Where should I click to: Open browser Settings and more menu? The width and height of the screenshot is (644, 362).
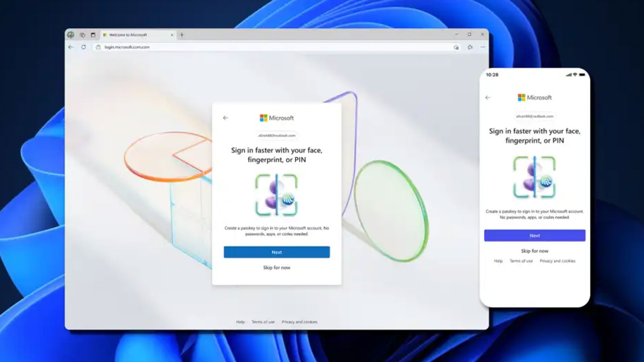click(x=483, y=47)
